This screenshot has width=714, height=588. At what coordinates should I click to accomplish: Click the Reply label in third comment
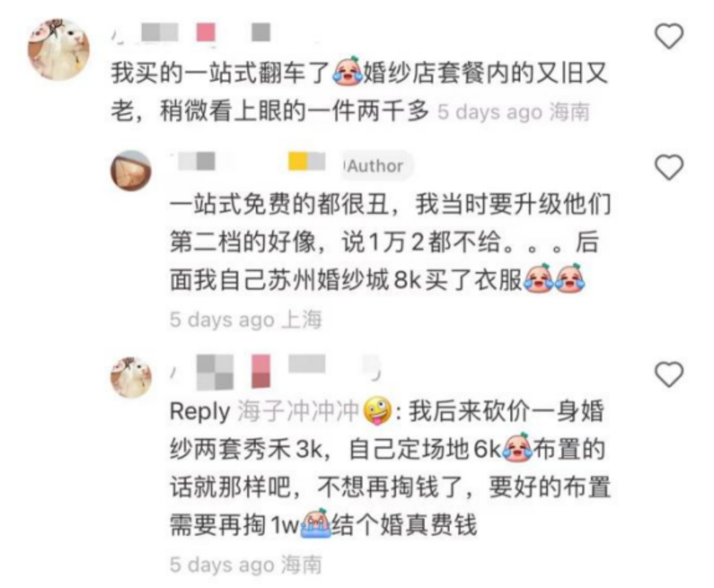tap(200, 412)
